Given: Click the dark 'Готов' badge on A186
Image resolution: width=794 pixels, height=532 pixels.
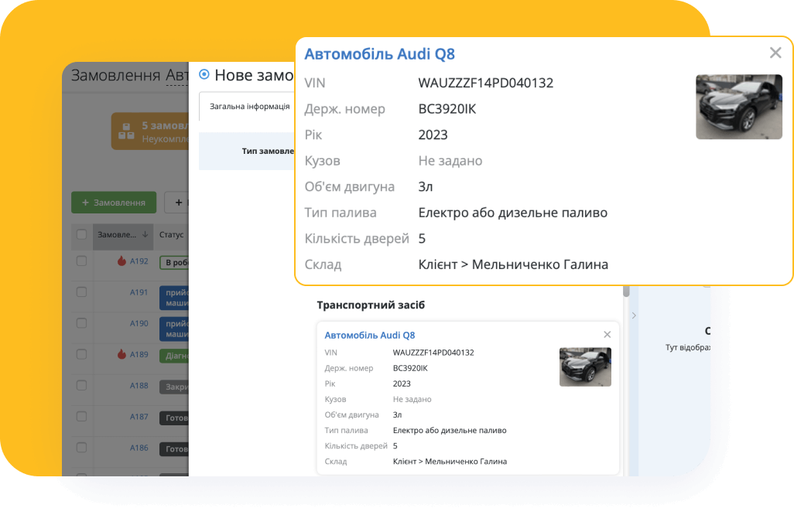Looking at the screenshot, I should click(174, 449).
